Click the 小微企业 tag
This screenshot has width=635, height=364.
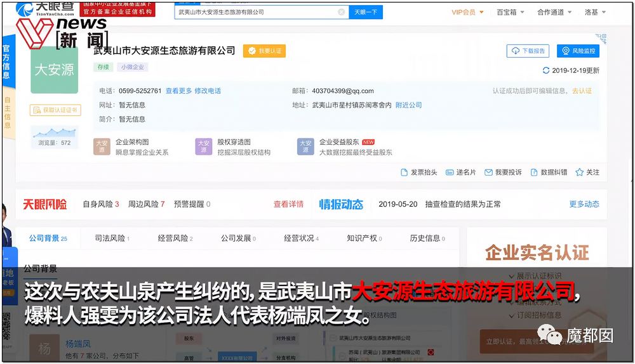[x=133, y=67]
